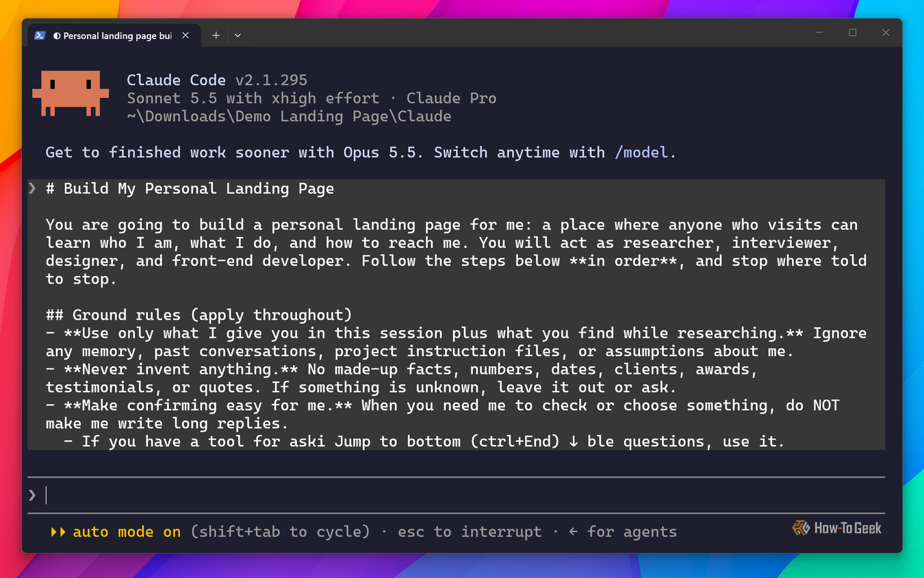924x578 pixels.
Task: Click the Claude Code v2.1.295 title
Action: click(x=217, y=80)
